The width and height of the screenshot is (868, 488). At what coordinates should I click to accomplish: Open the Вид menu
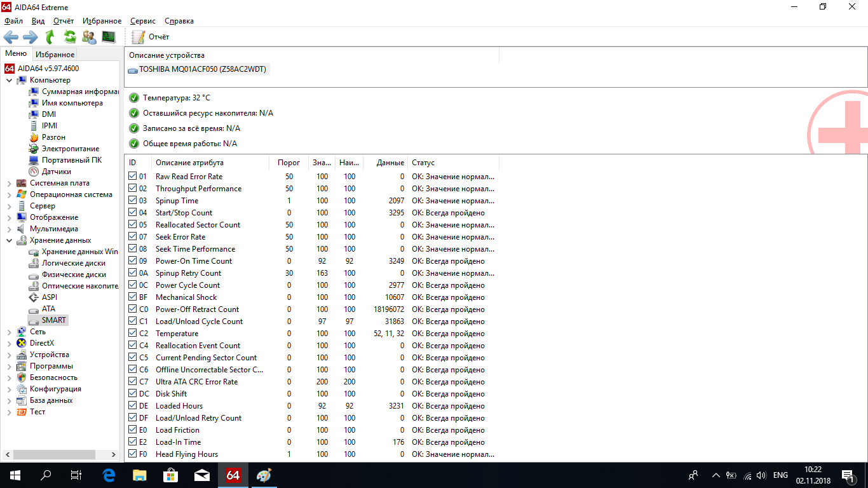[38, 21]
